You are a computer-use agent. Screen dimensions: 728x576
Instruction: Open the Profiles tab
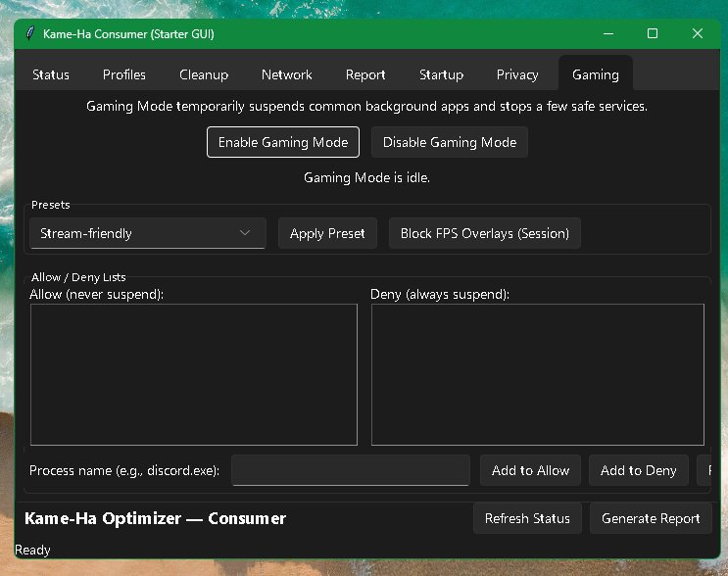pyautogui.click(x=124, y=74)
